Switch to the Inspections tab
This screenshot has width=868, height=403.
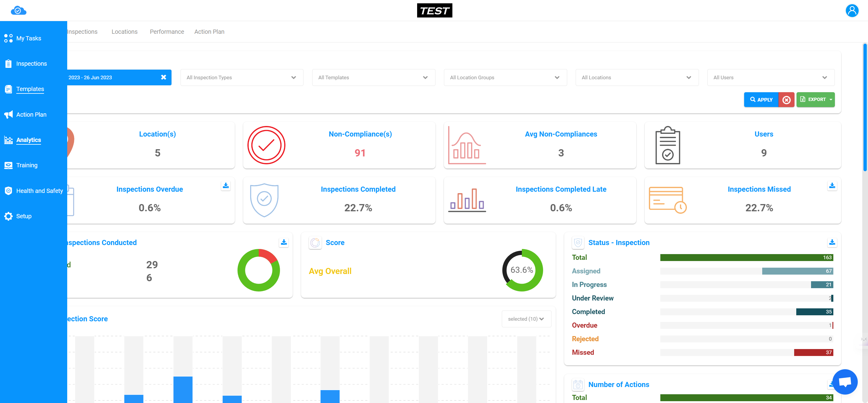pyautogui.click(x=82, y=32)
